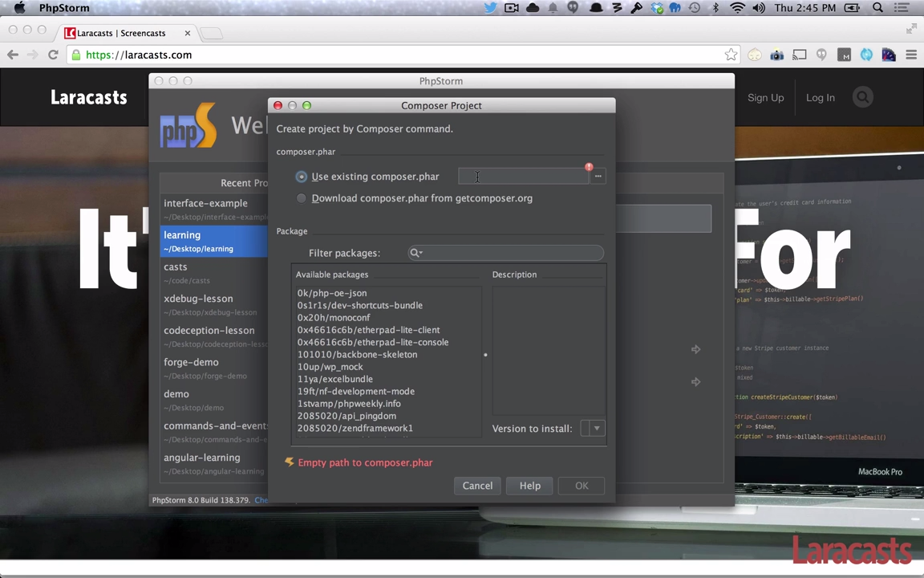This screenshot has width=924, height=578.
Task: Click the Help button in Composer Project
Action: pos(529,486)
